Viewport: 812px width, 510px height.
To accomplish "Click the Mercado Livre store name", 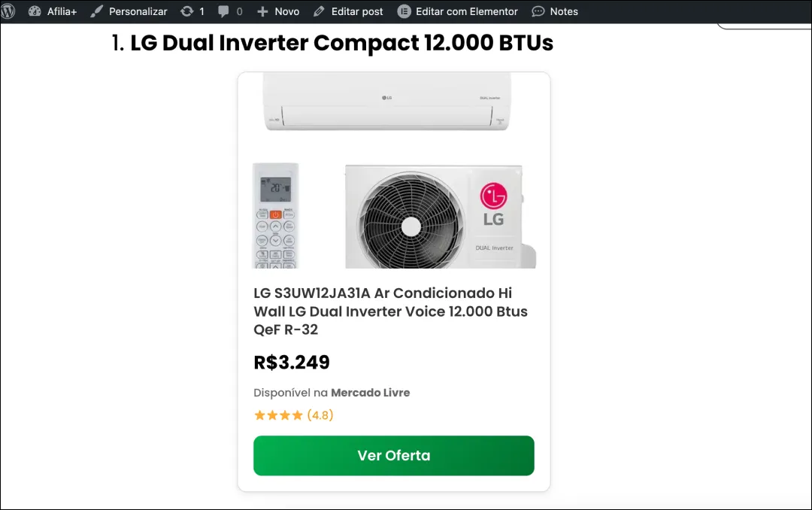I will (x=370, y=393).
